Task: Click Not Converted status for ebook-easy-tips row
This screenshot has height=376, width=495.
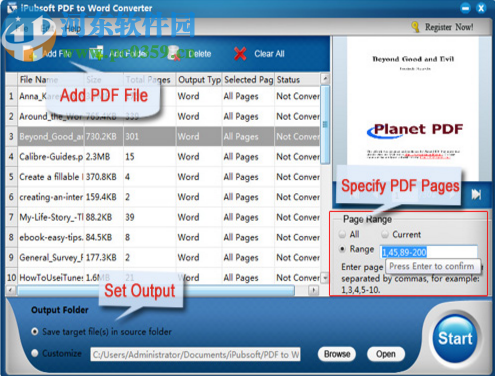Action: click(x=298, y=237)
